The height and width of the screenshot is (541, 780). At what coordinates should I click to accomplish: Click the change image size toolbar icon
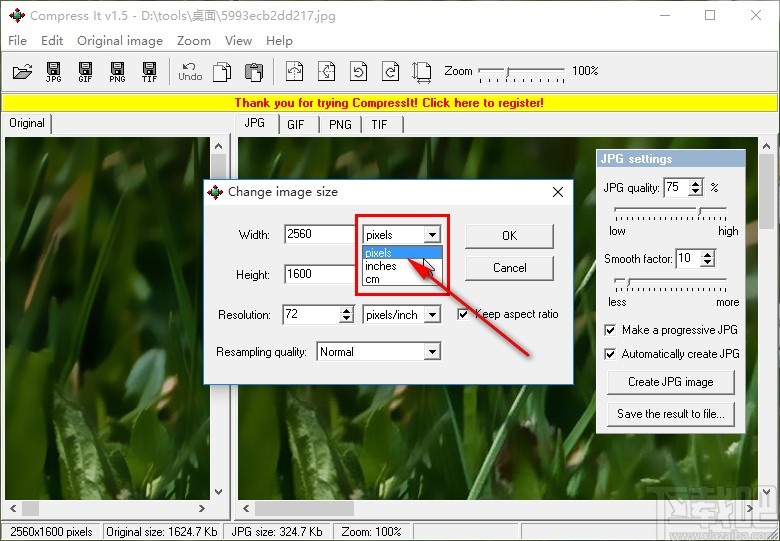421,72
